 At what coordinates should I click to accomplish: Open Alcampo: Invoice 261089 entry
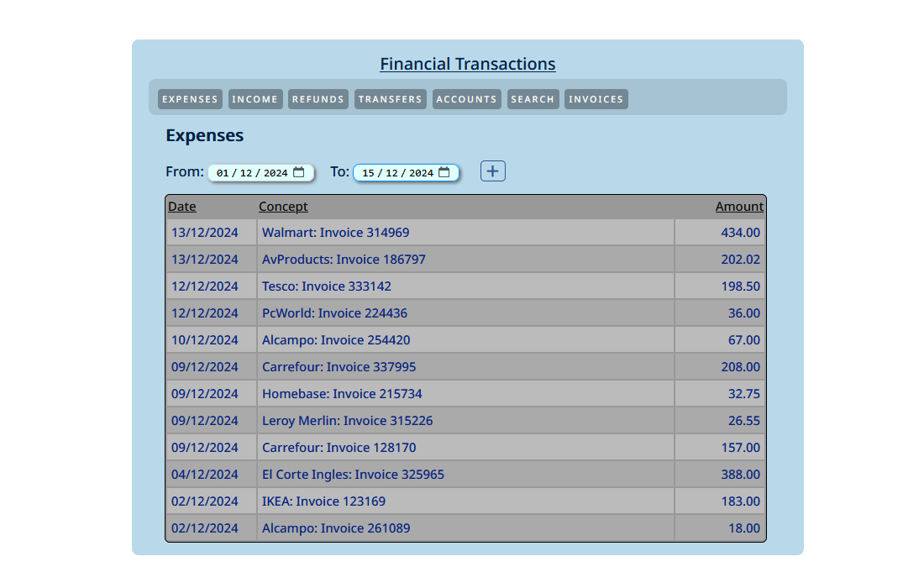coord(336,528)
